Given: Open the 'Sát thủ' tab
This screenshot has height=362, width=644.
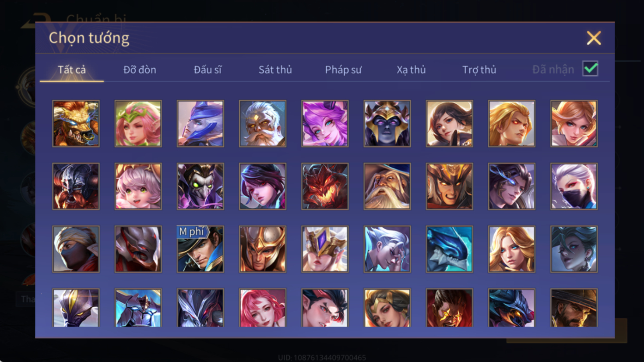Looking at the screenshot, I should pos(275,70).
